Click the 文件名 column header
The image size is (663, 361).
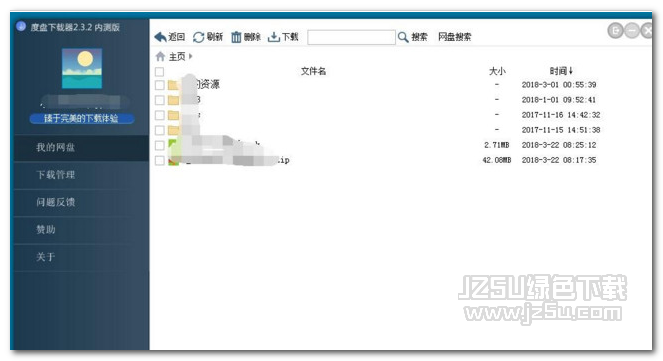313,71
